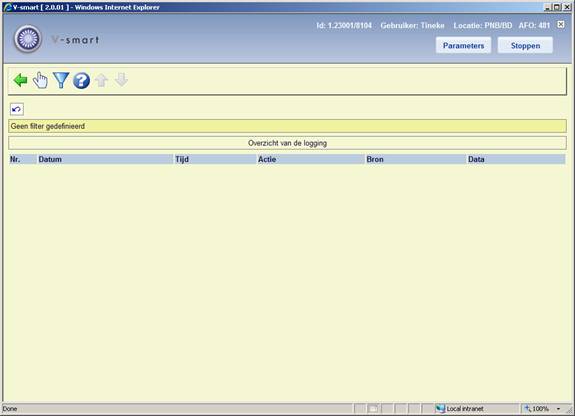
Task: Close session with header X icon
Action: click(561, 24)
